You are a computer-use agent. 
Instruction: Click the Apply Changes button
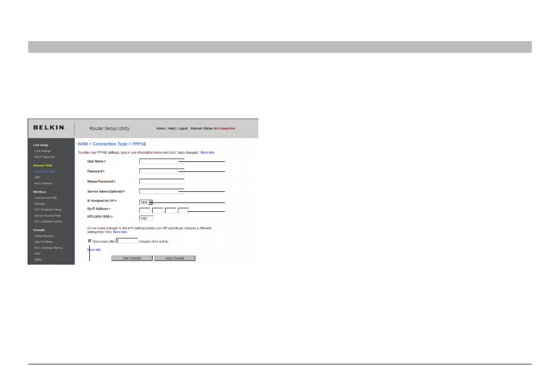tap(175, 258)
